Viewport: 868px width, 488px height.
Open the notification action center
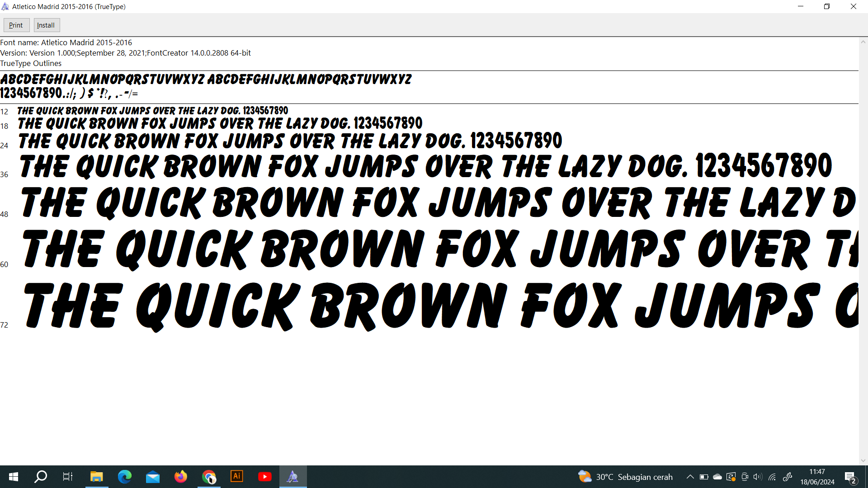click(850, 477)
